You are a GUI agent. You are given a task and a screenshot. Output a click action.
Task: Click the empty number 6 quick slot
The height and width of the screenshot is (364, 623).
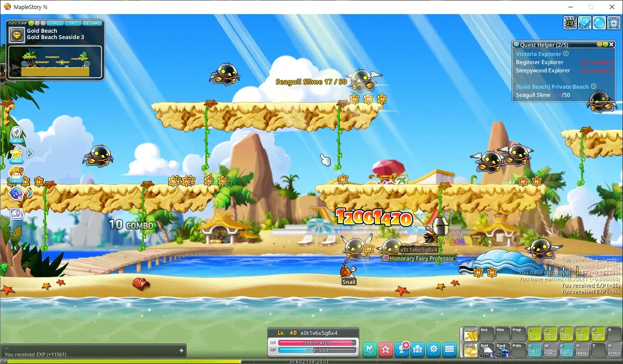coord(614,334)
